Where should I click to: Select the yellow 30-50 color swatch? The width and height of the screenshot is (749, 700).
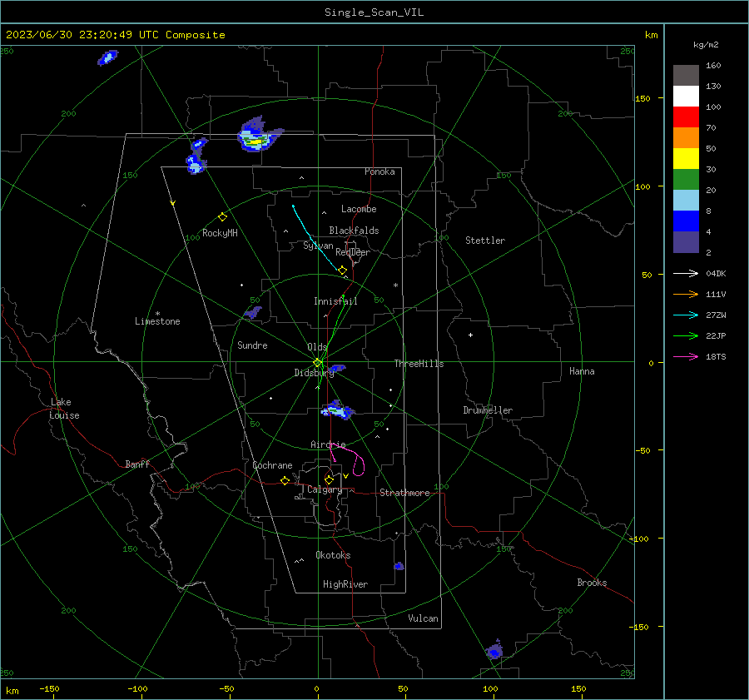pyautogui.click(x=686, y=159)
